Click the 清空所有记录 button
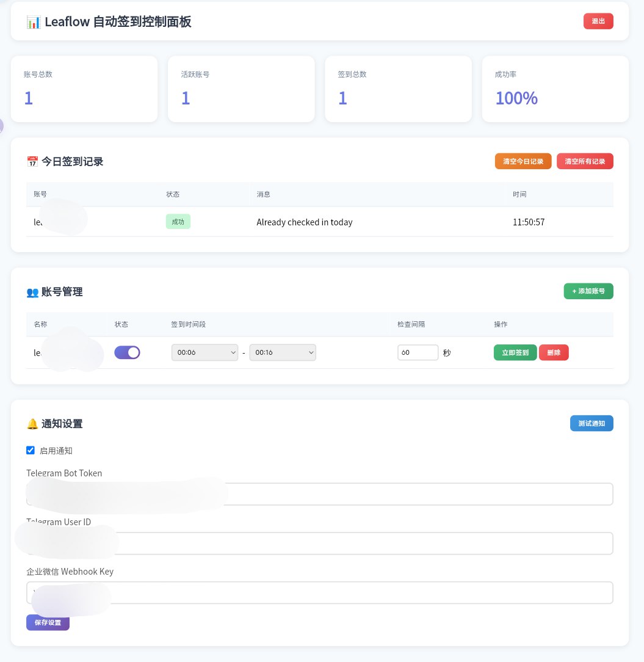Viewport: 644px width, 662px height. point(585,161)
